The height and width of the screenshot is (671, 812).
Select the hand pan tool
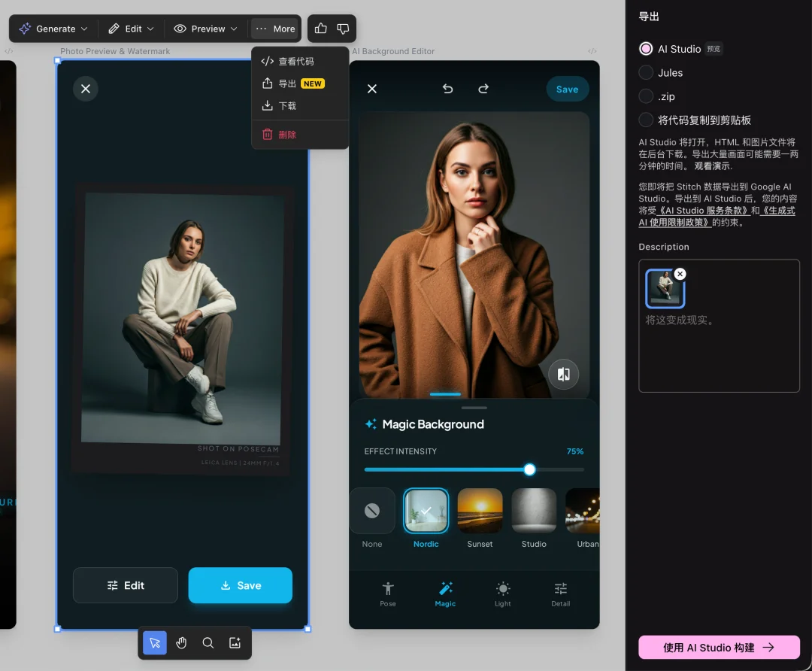[181, 642]
